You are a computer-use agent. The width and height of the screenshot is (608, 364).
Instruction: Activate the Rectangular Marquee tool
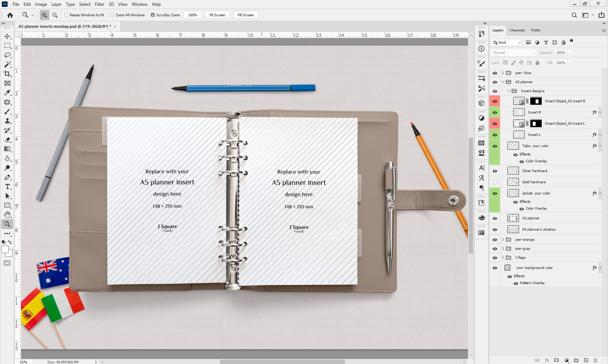click(x=7, y=46)
